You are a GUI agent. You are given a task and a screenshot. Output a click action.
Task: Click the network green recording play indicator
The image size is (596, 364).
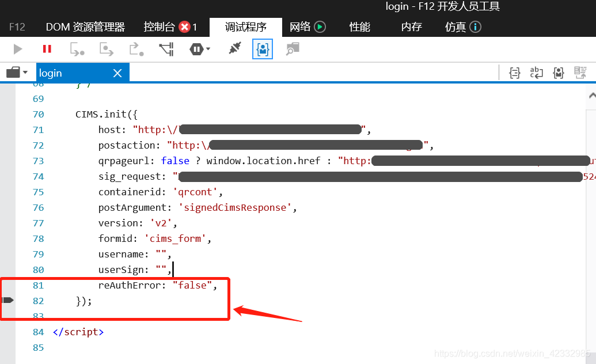point(320,27)
